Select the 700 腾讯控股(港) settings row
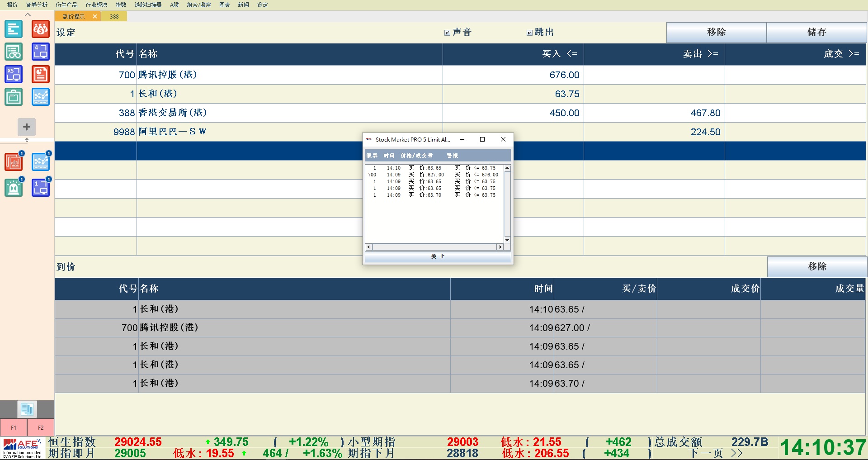Viewport: 868px width, 460px height. 460,75
